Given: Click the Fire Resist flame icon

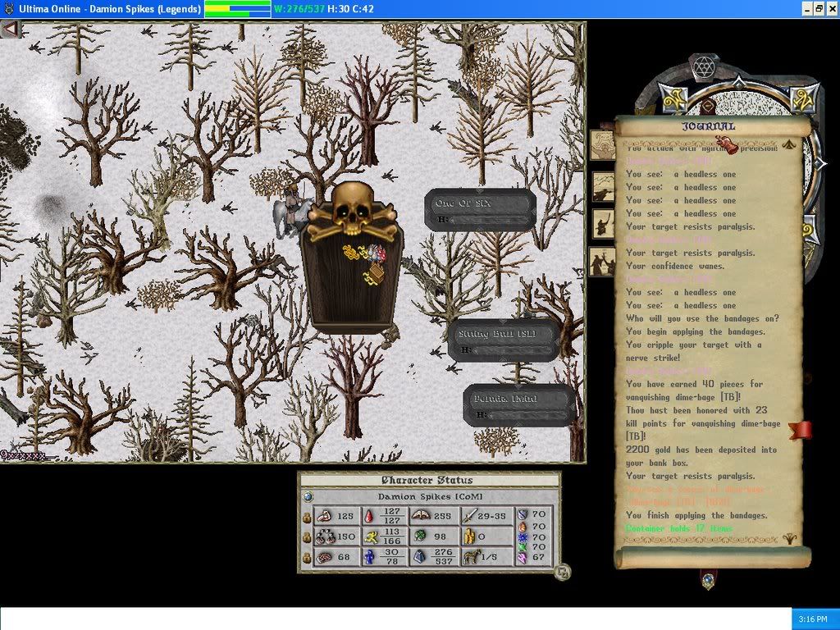Looking at the screenshot, I should 523,526.
